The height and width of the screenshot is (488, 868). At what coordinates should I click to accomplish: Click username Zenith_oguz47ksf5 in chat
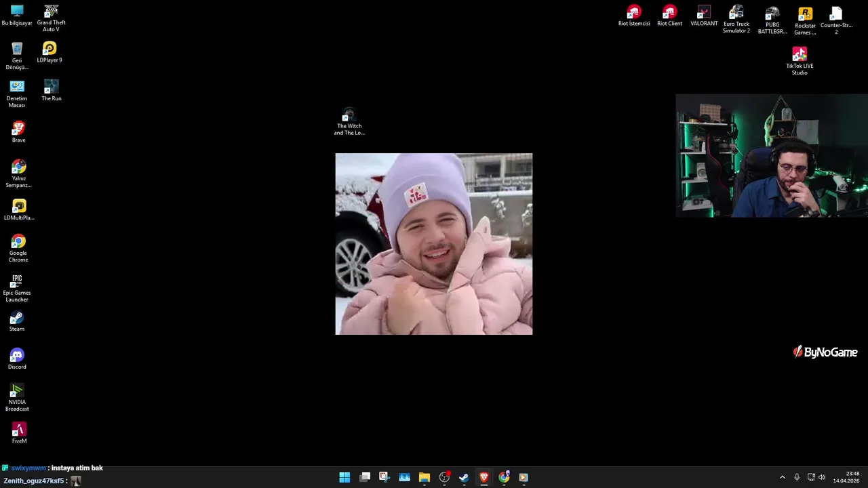coord(33,481)
